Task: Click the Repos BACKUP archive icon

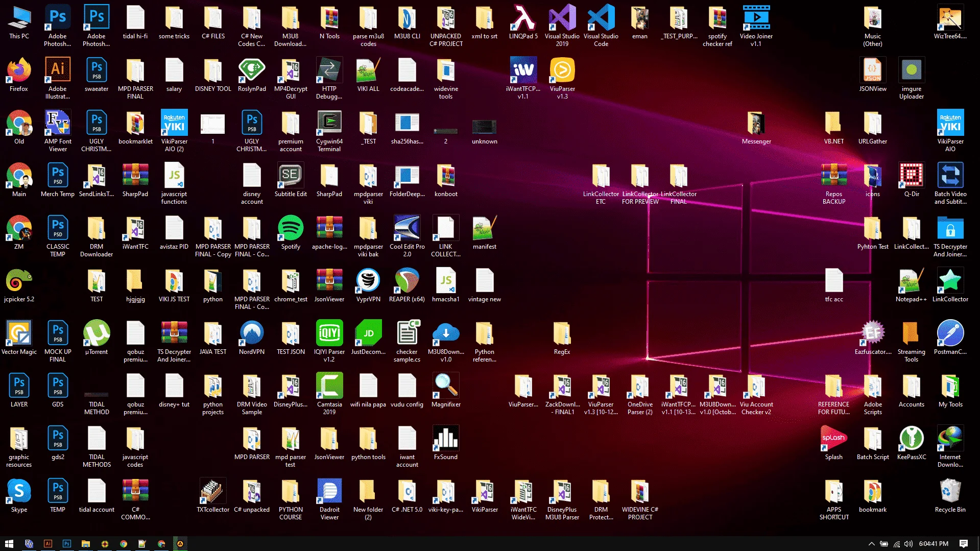Action: pyautogui.click(x=834, y=184)
